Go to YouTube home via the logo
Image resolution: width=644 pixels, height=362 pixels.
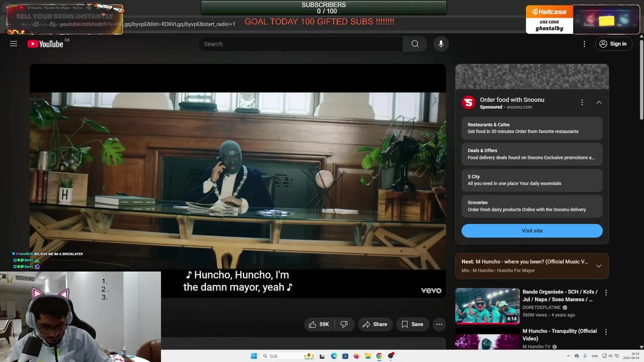[x=45, y=44]
